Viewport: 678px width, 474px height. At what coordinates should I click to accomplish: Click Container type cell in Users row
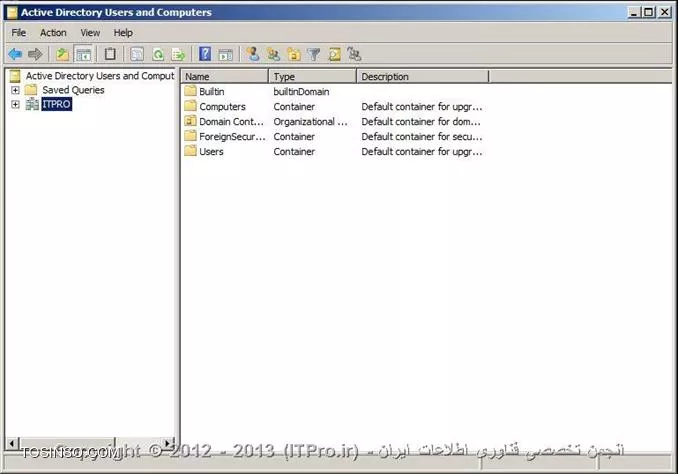[294, 152]
